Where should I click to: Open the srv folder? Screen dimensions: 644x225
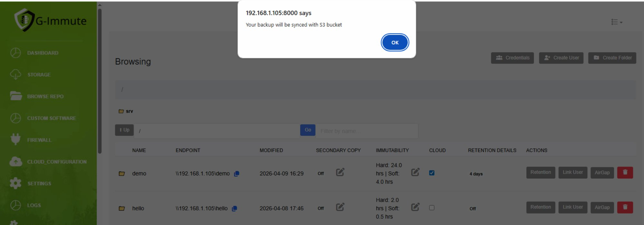[x=126, y=111]
